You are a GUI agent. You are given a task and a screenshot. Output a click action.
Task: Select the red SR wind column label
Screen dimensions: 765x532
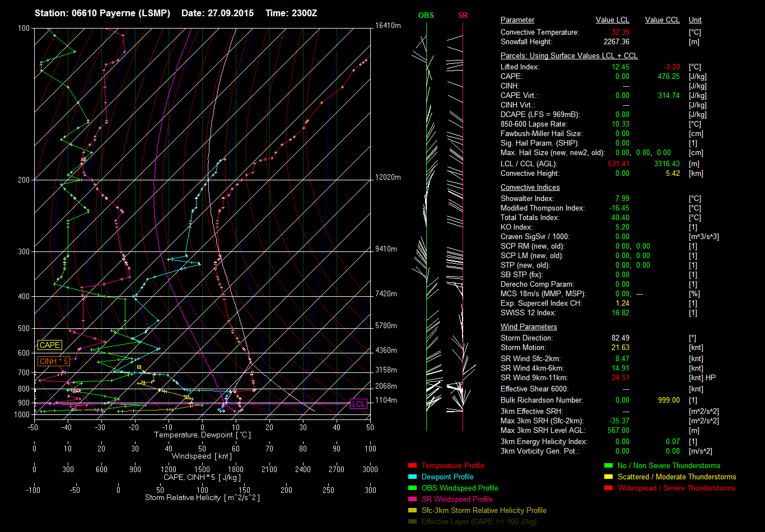[463, 16]
